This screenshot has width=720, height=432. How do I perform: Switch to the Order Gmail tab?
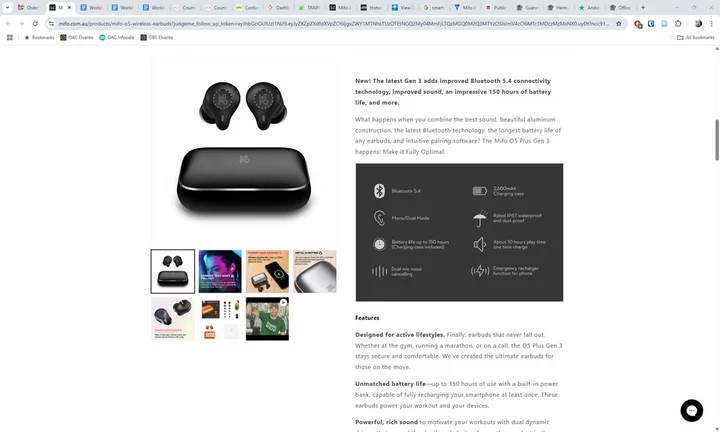(28, 7)
